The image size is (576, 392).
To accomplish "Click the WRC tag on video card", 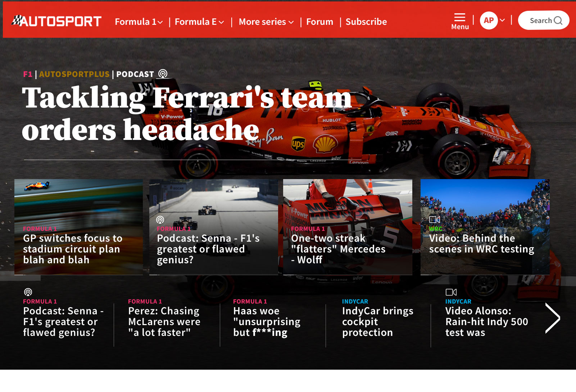I will (x=436, y=229).
